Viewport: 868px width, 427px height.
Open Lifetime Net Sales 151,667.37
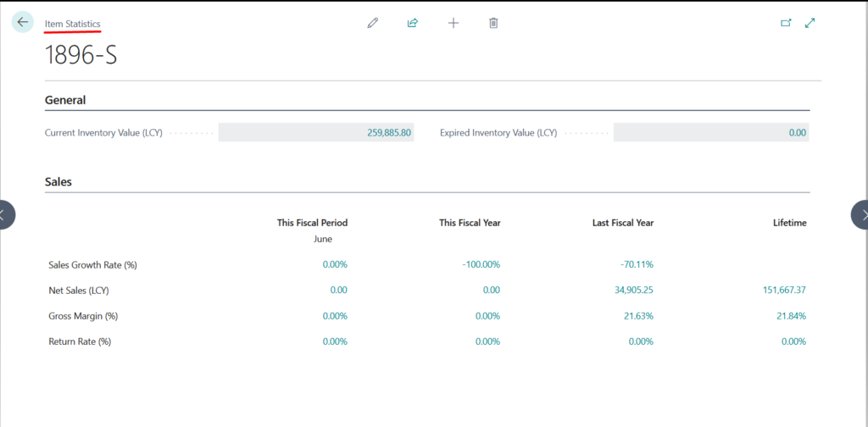[784, 290]
